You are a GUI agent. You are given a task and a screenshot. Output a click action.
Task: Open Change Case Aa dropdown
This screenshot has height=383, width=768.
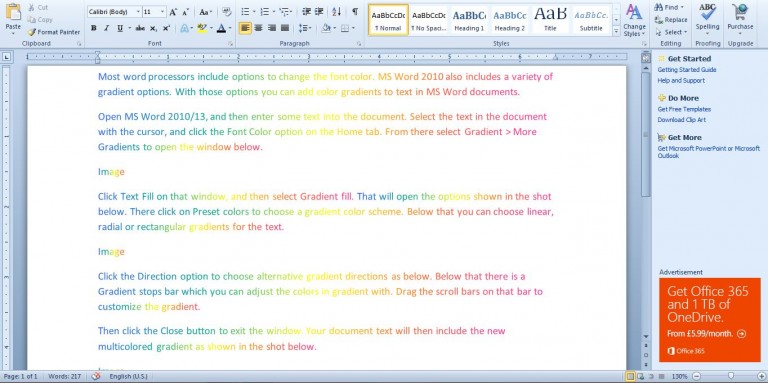click(x=206, y=12)
